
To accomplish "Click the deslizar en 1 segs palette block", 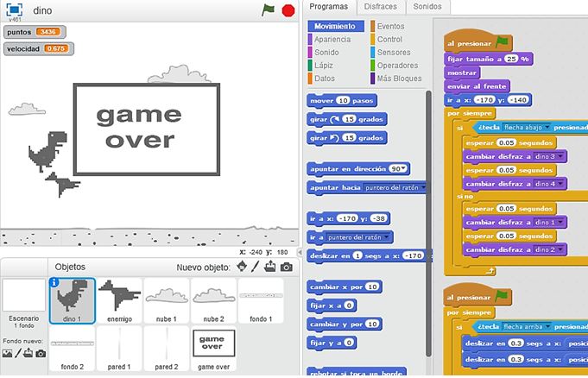I will [368, 256].
